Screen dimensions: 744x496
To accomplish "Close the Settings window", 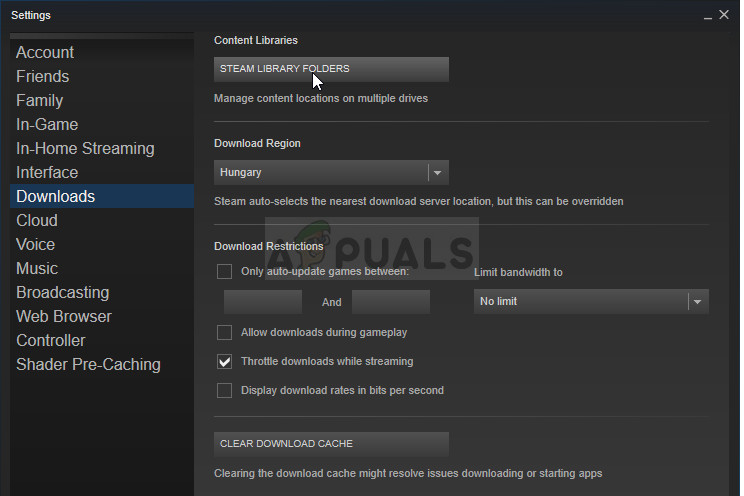I will (724, 15).
